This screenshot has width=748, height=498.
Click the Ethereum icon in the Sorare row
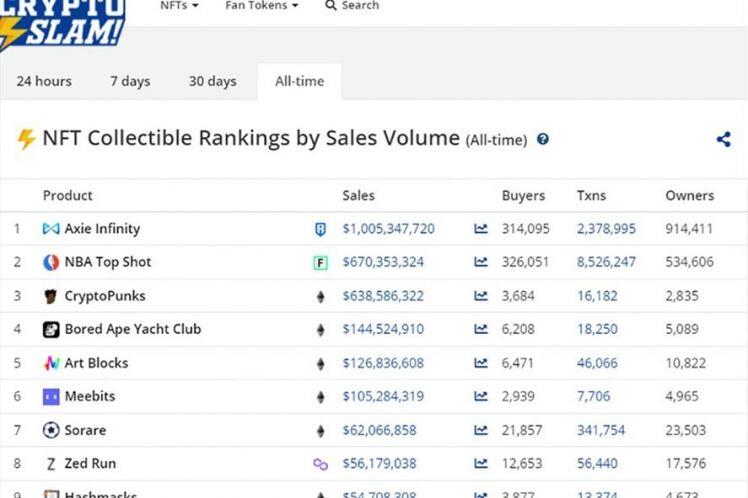coord(321,431)
